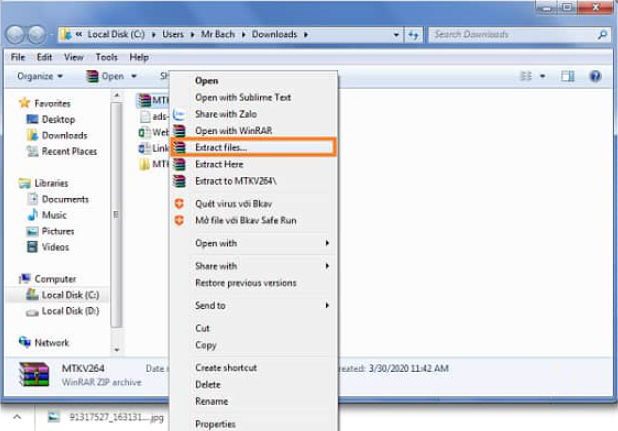The image size is (618, 431).
Task: Click the Documents icon in Libraries
Action: (32, 199)
